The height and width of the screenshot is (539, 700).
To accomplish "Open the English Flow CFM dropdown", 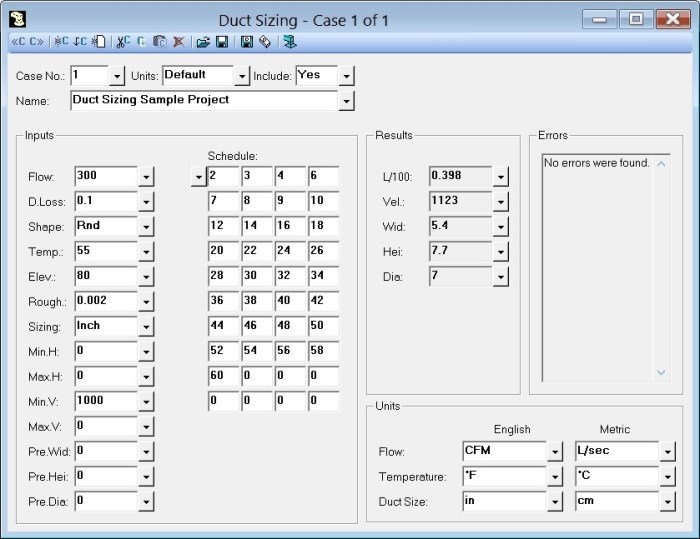I will click(x=554, y=452).
